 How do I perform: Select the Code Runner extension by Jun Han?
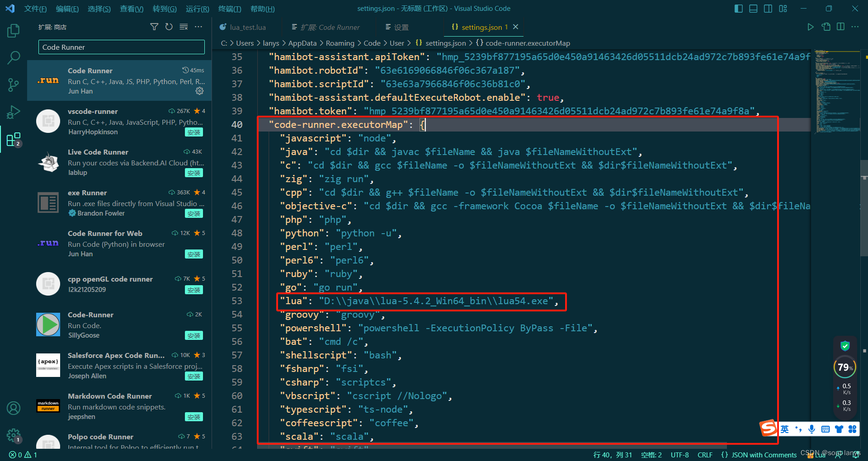tap(119, 80)
